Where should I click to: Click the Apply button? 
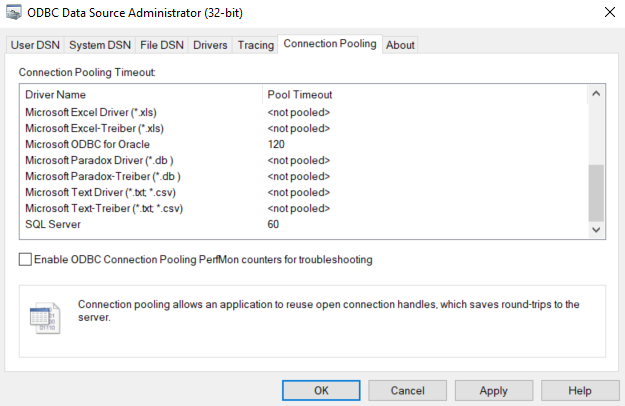(494, 390)
